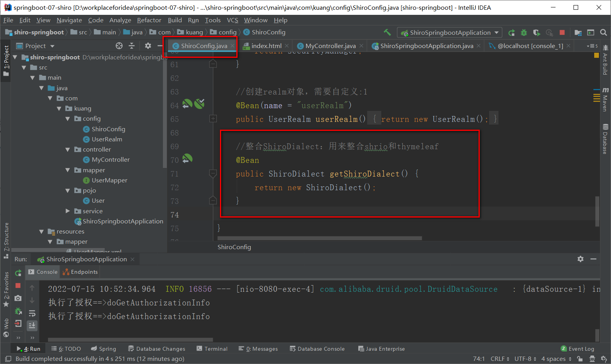Take thread dump camera icon
Screen dimensions: 611x364
(18, 298)
